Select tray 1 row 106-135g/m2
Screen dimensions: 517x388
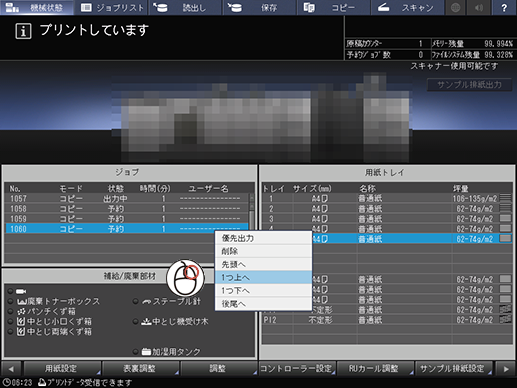[x=387, y=199]
